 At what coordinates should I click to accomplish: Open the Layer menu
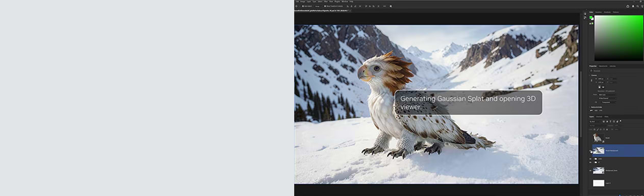coord(309,2)
